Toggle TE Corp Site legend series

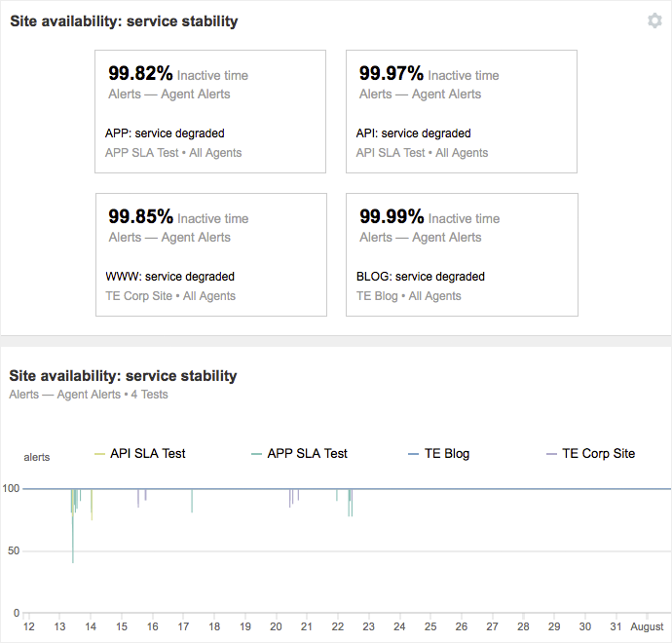598,454
